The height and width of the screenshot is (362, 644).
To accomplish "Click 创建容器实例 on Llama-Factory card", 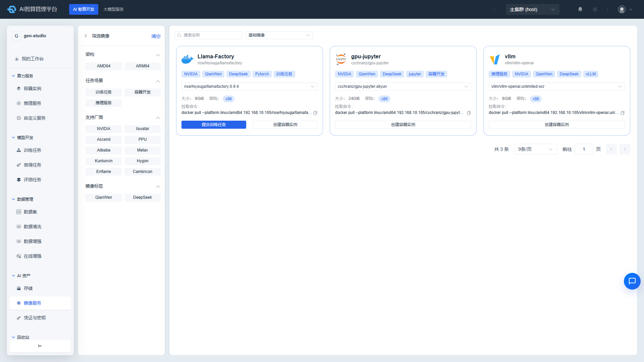I will 285,125.
